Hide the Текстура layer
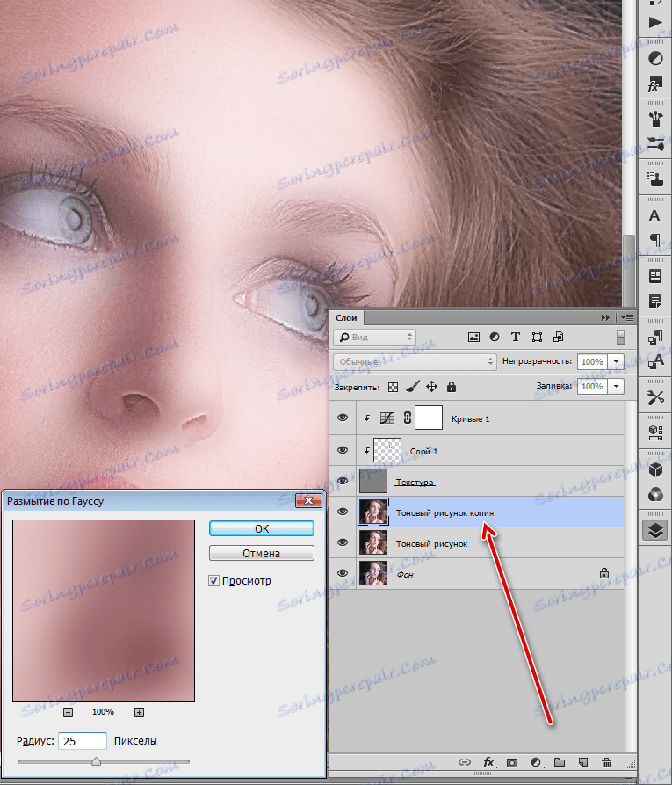672x785 pixels. [343, 481]
